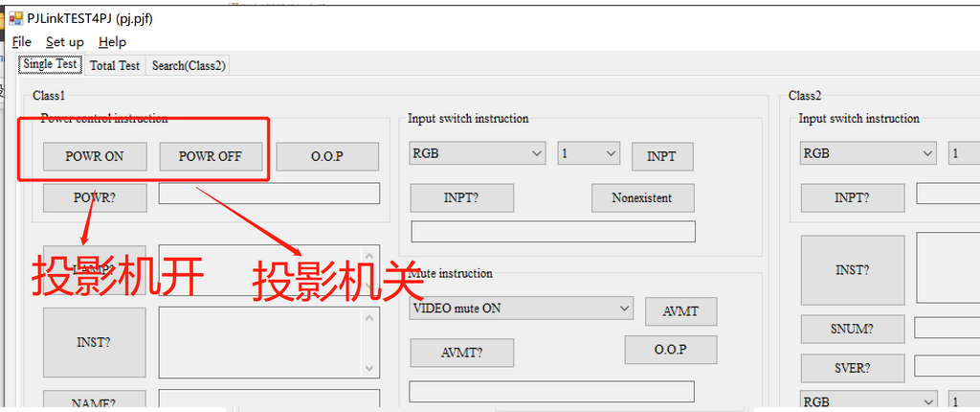Send the POWR? query
Screen dimensions: 980x412
pyautogui.click(x=95, y=198)
